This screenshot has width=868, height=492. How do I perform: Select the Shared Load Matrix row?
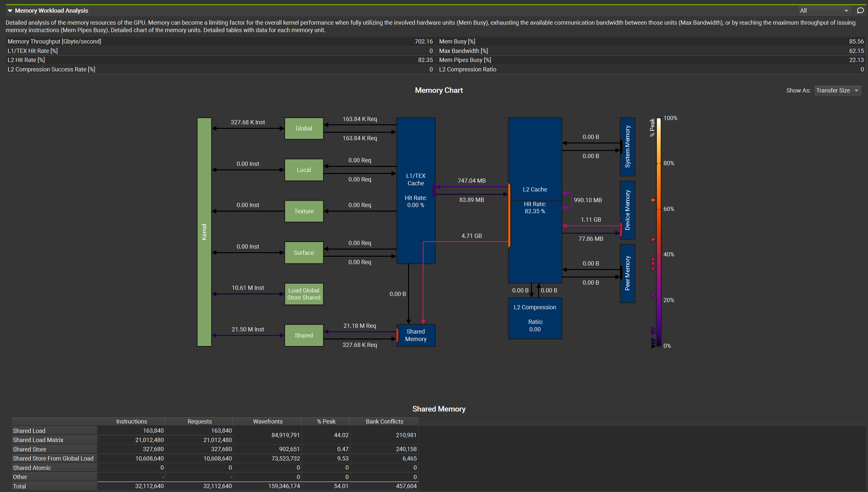tap(38, 440)
